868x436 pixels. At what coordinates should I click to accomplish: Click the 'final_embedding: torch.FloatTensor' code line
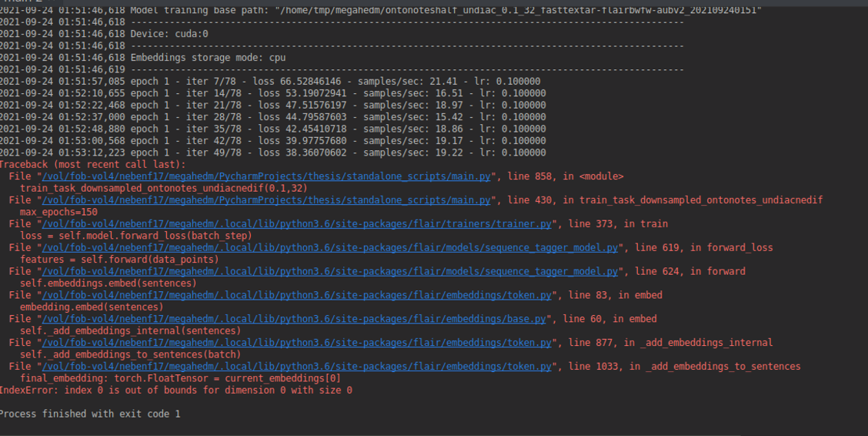click(x=181, y=378)
